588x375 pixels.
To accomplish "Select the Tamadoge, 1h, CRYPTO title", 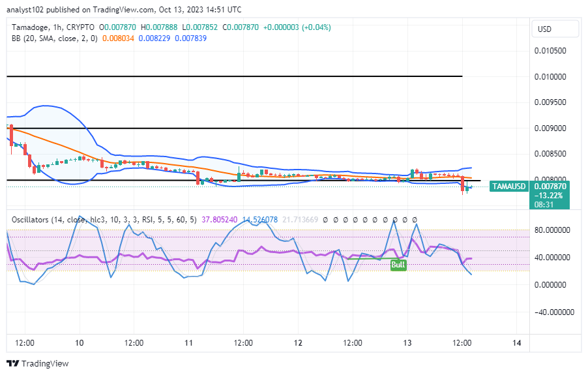I will point(53,27).
